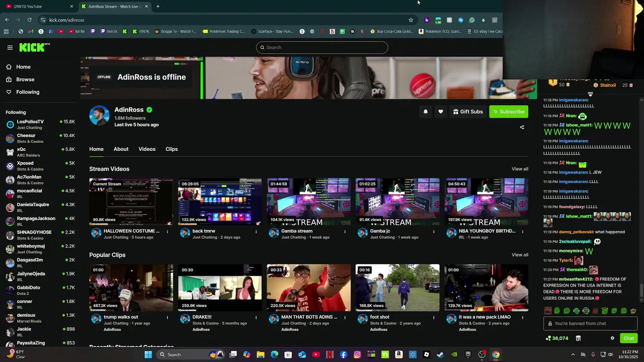
Task: Open options menu for Gamba stream video
Action: pos(345,232)
